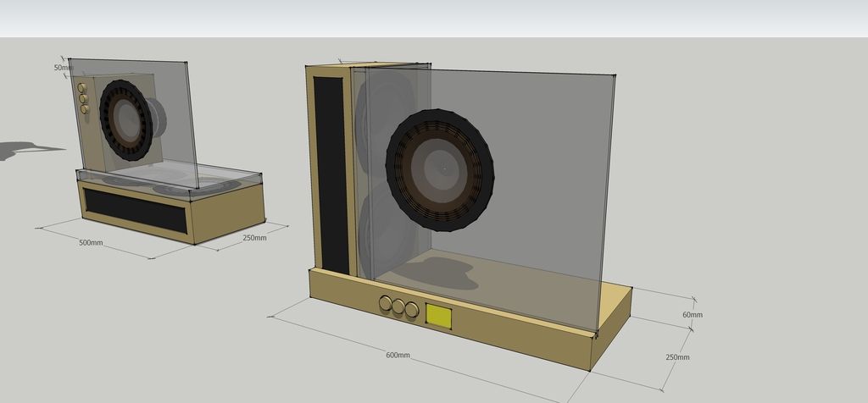Select bottom knob on the left model
Screen dimensions: 868x403
[x=85, y=108]
